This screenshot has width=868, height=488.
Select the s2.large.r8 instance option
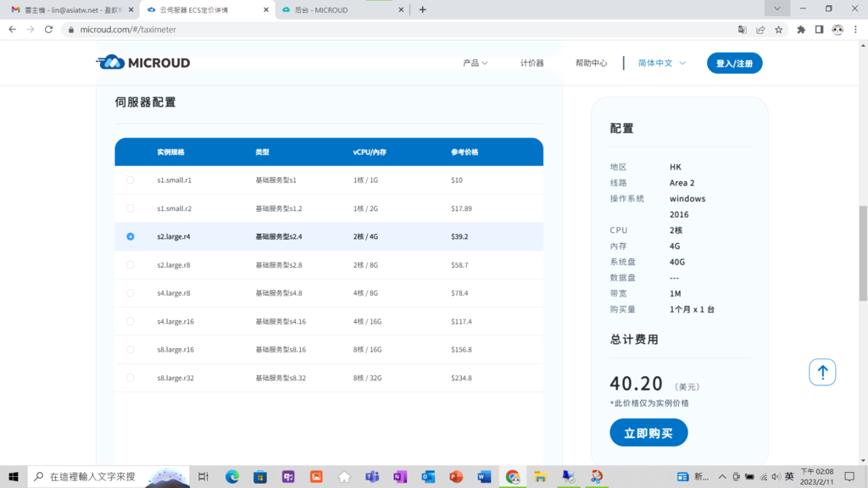tap(131, 265)
